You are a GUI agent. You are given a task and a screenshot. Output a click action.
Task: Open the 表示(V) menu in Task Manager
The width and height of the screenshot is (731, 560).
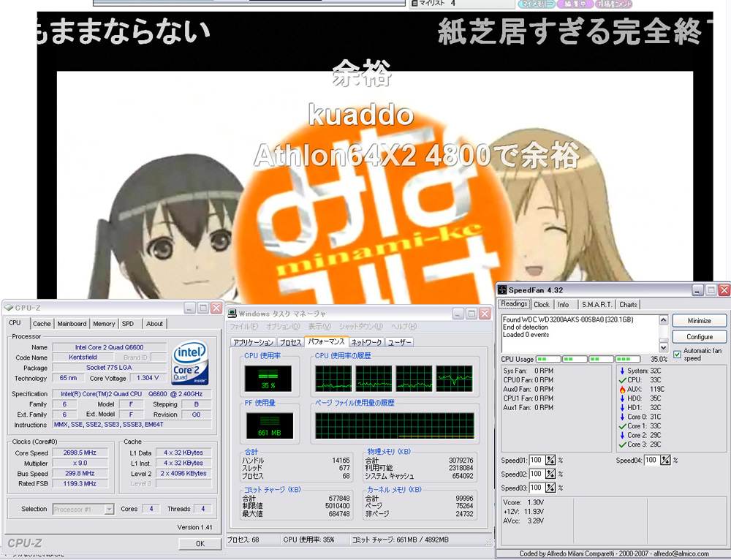319,326
